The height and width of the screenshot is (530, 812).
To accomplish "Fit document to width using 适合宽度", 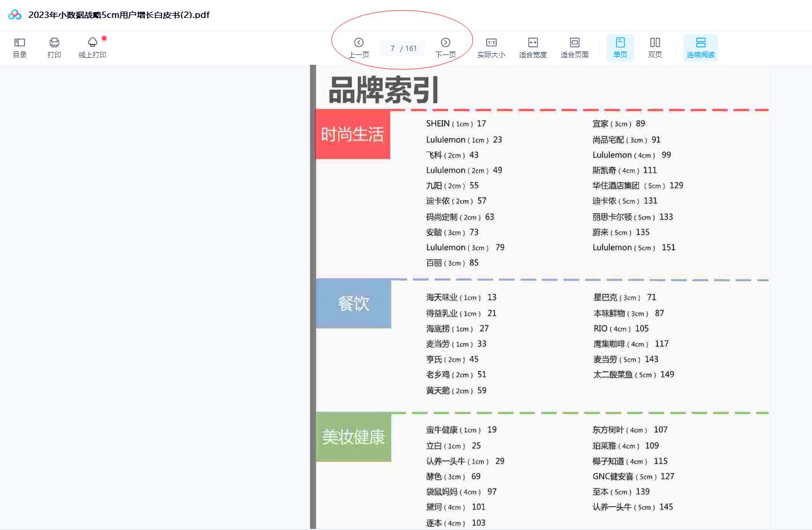I will coord(532,47).
